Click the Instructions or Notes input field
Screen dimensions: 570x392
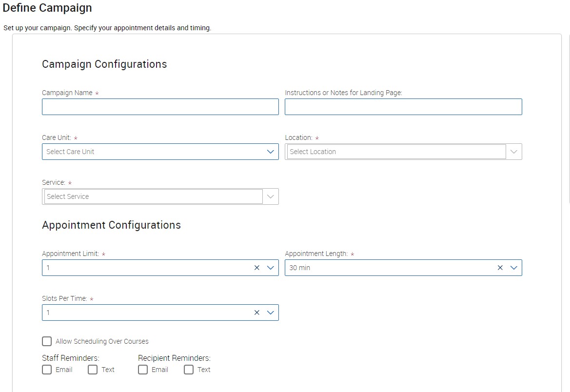[403, 107]
